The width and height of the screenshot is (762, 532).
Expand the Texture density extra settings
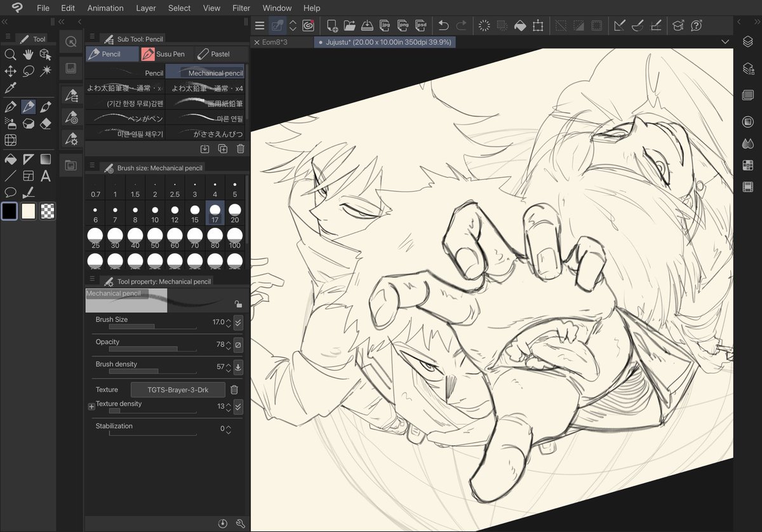tap(91, 406)
